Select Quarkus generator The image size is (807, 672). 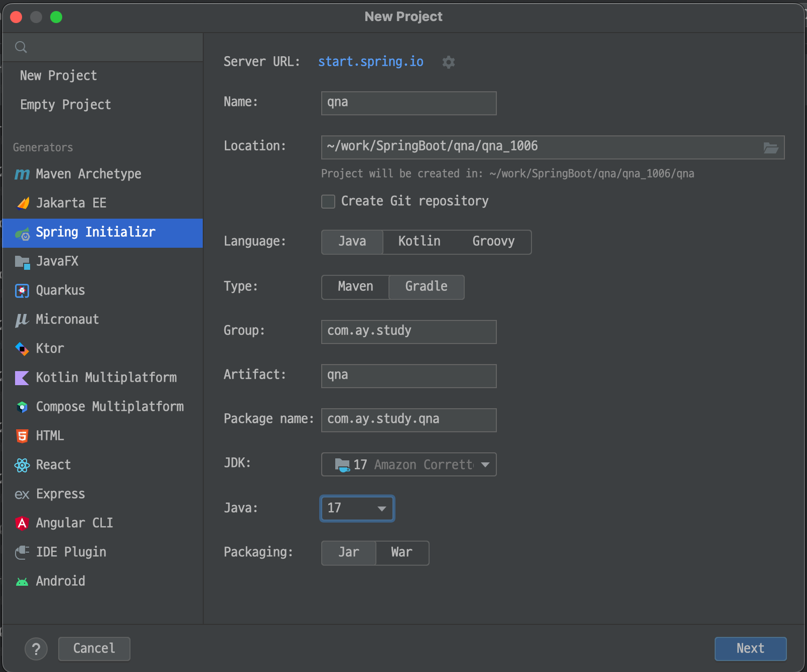103,290
